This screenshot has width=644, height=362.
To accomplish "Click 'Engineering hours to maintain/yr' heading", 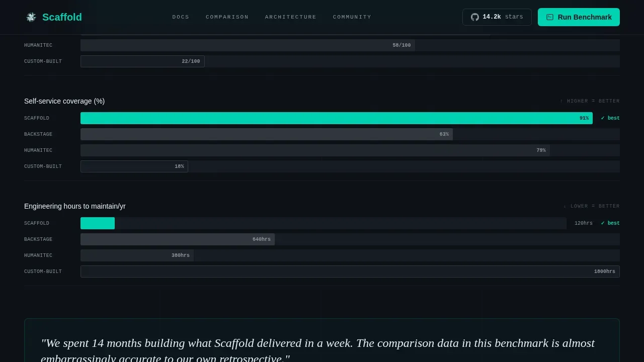I will pos(75,206).
